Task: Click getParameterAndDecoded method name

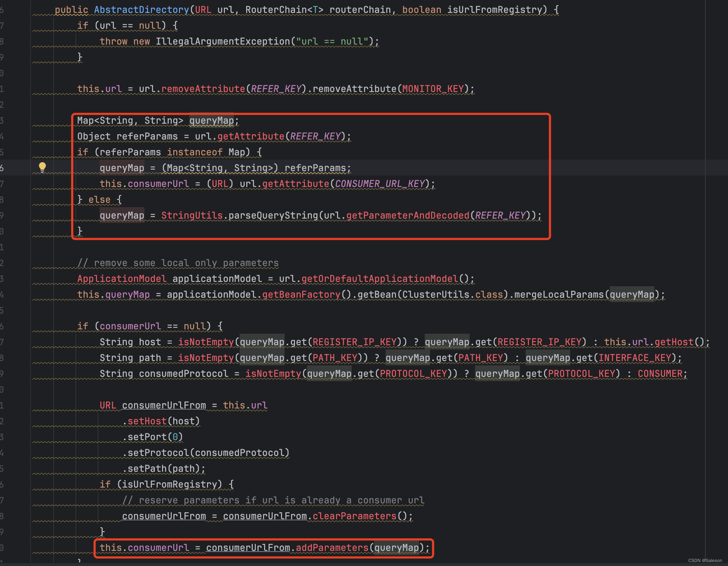Action: (x=408, y=215)
